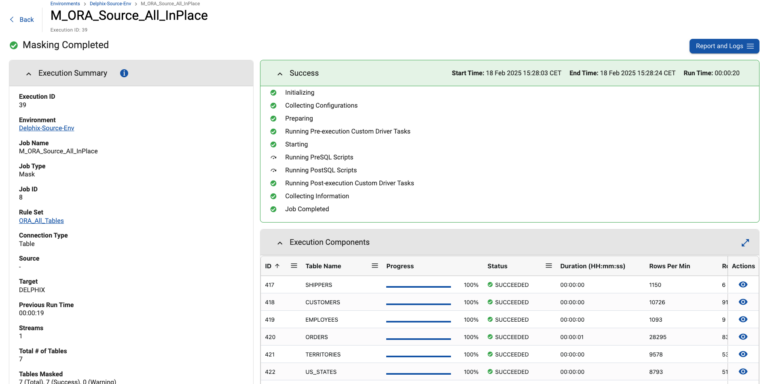
Task: Select the Rows Per Min column header
Action: click(x=670, y=266)
